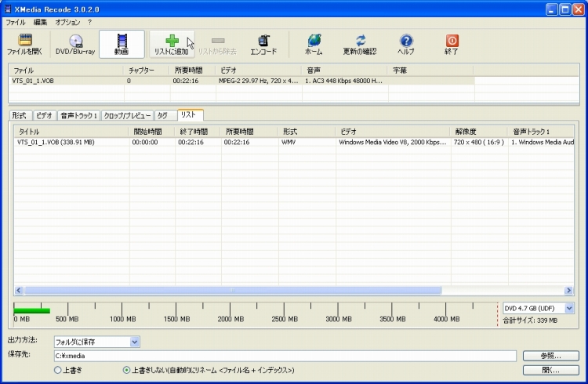Maximize the XMedia Recode window

coord(564,9)
